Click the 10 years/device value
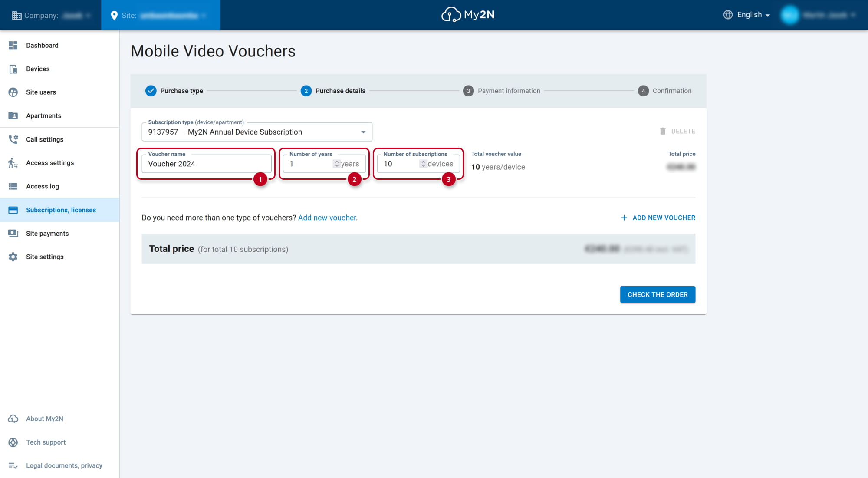This screenshot has width=868, height=478. pyautogui.click(x=498, y=167)
